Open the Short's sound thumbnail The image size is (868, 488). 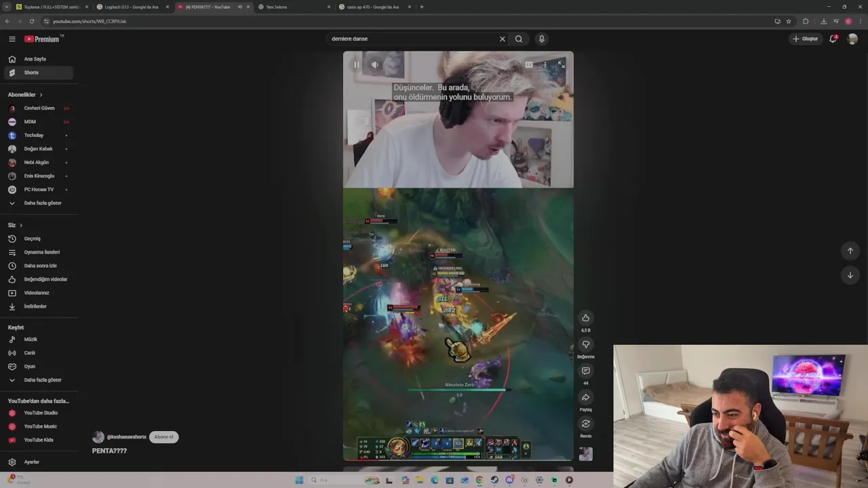(x=586, y=453)
